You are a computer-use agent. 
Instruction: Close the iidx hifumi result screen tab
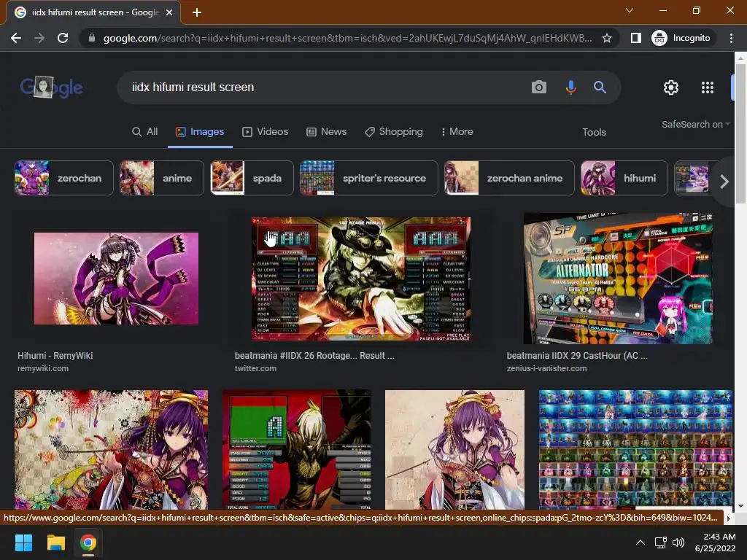169,12
